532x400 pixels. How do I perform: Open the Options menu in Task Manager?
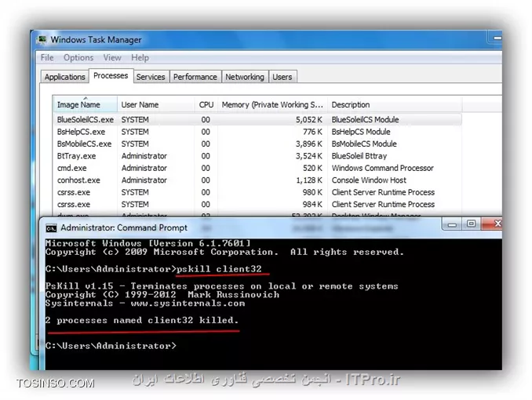click(x=78, y=58)
